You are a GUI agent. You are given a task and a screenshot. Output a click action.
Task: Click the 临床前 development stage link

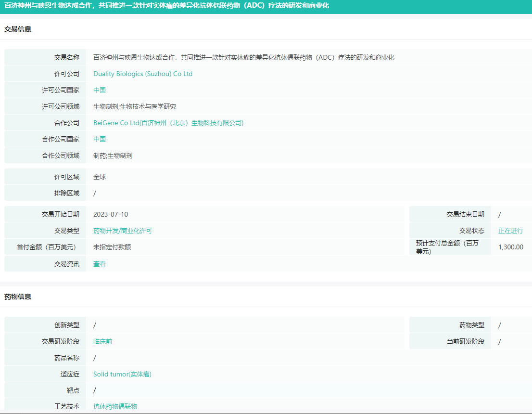point(102,341)
